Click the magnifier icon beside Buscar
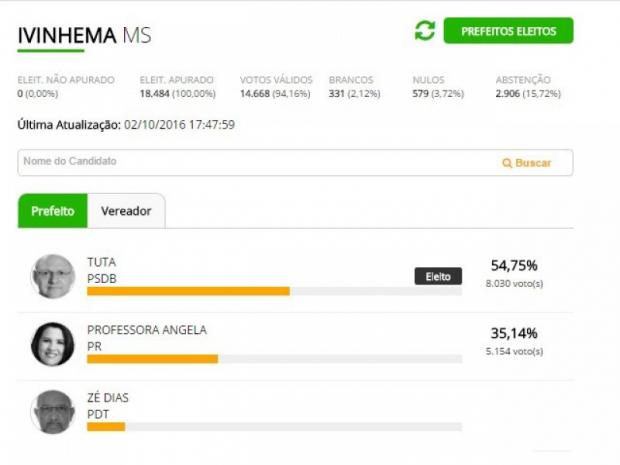The height and width of the screenshot is (465, 620). point(507,163)
